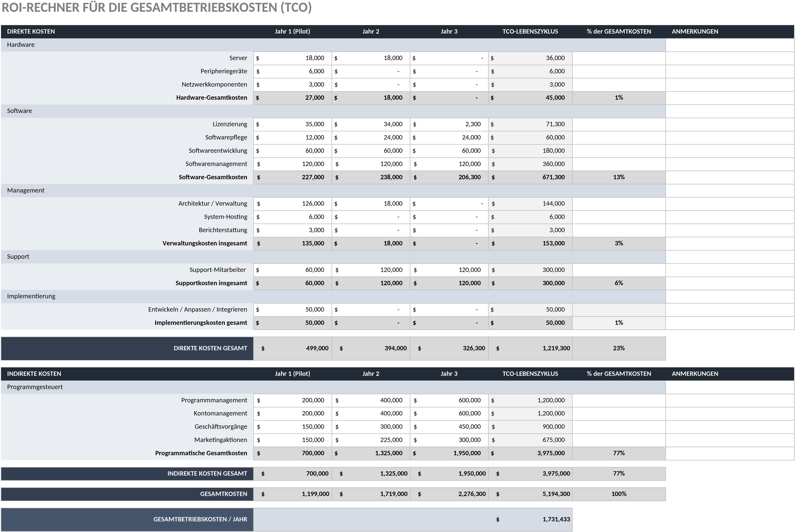Screen dimensions: 795x532
Task: Select the top Jahr 1 (Pilot) column header
Action: pyautogui.click(x=292, y=32)
